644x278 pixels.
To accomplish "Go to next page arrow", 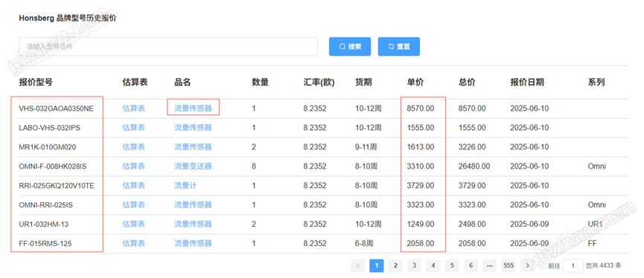I will click(527, 265).
